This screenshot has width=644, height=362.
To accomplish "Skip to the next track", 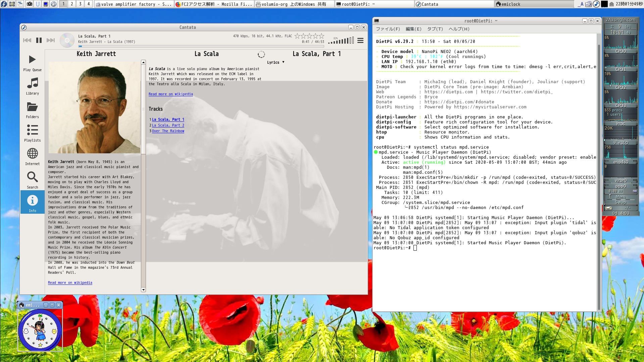I will point(51,40).
